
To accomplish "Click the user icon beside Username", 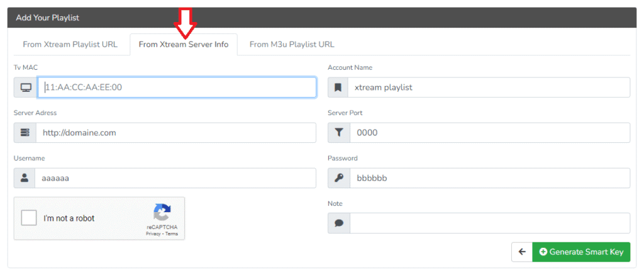I will tap(25, 178).
